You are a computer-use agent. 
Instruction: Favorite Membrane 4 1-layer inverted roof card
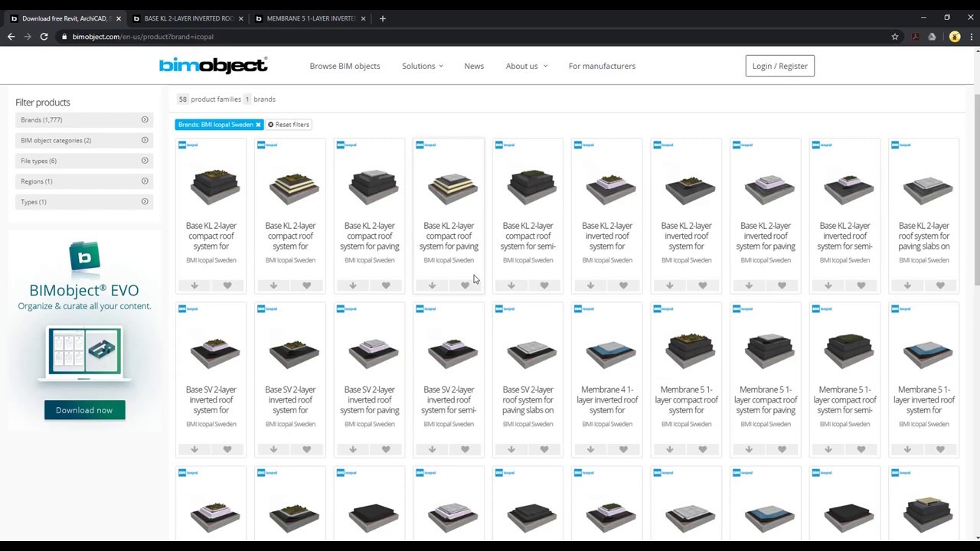pos(623,449)
